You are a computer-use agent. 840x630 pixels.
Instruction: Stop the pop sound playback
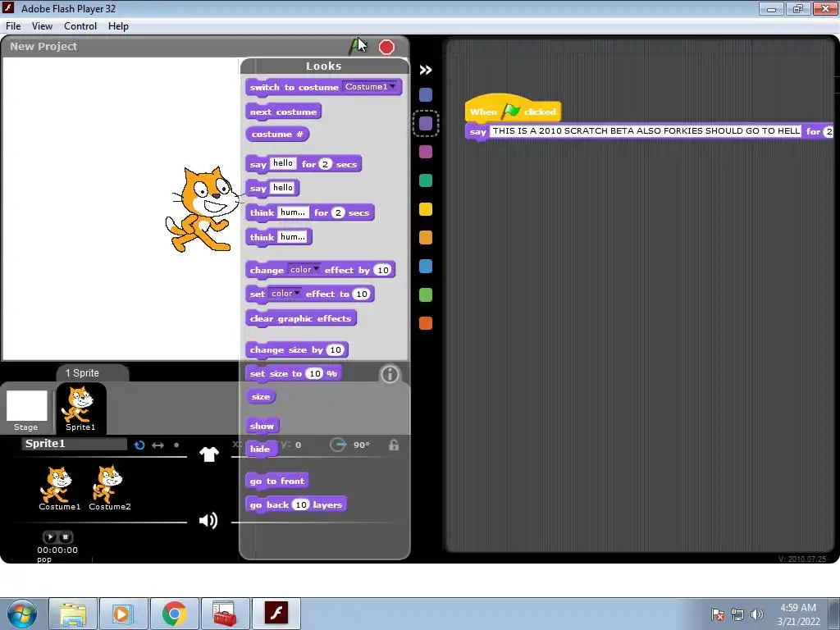tap(66, 536)
